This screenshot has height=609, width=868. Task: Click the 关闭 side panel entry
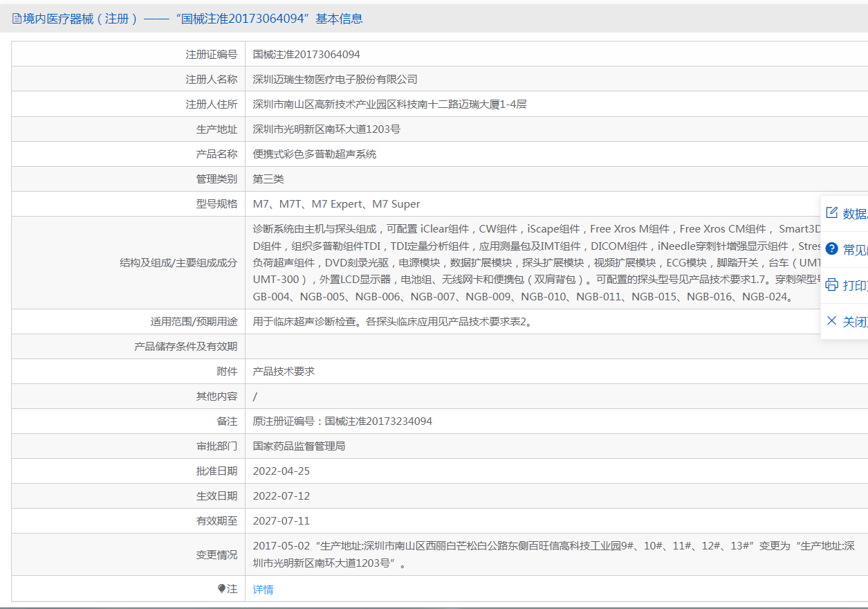pyautogui.click(x=844, y=322)
